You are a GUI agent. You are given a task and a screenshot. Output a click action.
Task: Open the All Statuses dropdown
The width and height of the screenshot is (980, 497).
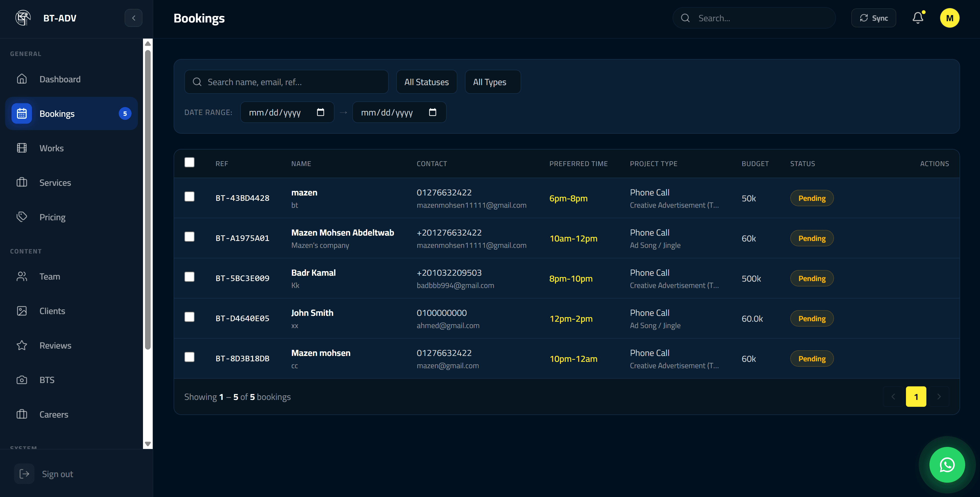point(426,82)
